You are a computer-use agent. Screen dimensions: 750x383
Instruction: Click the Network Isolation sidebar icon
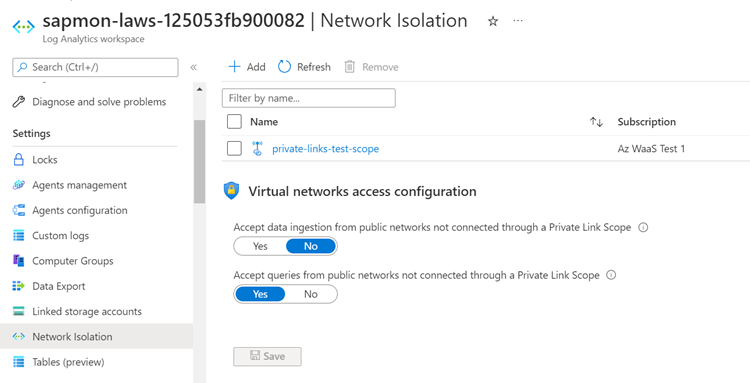click(x=19, y=336)
